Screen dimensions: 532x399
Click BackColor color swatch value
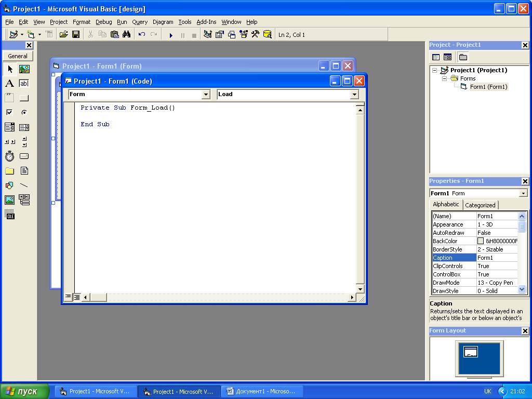[x=481, y=241]
